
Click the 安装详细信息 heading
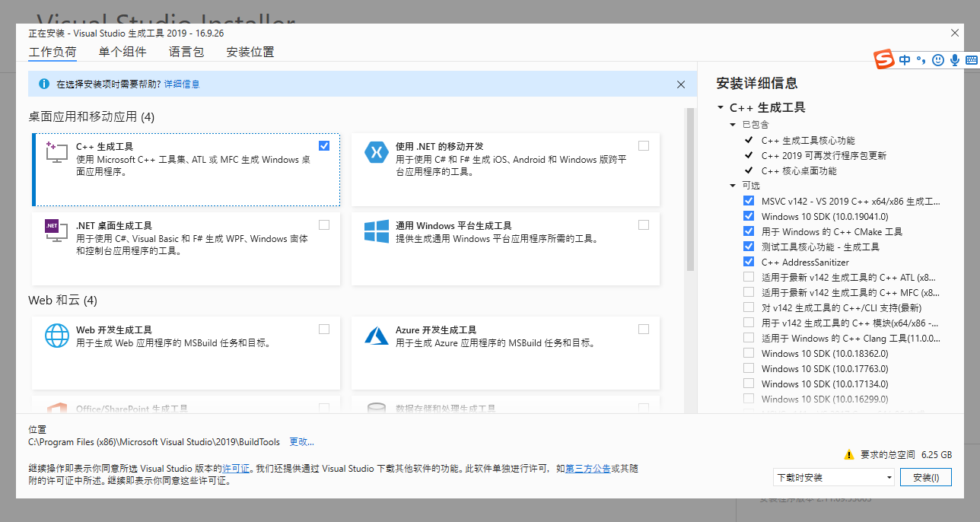[x=757, y=84]
